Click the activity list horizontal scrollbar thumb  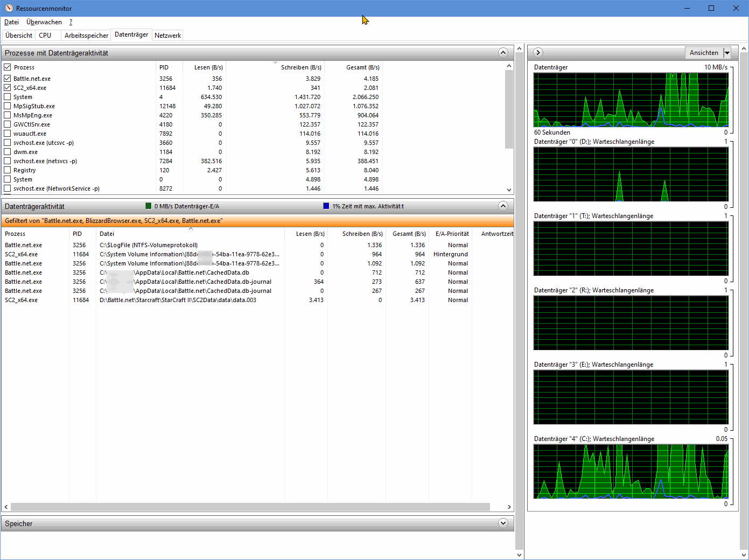(250, 507)
